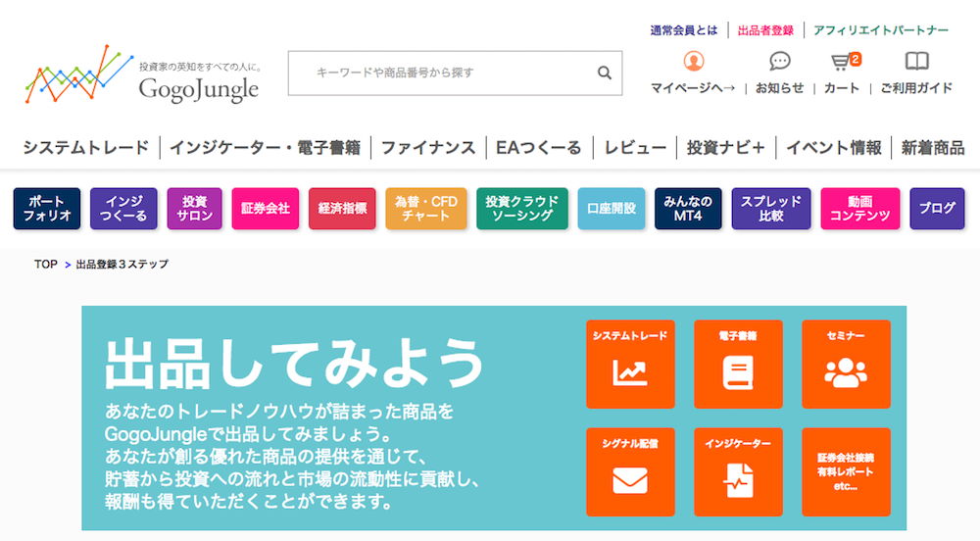
Task: Click ご利用ガイド text link
Action: [916, 88]
